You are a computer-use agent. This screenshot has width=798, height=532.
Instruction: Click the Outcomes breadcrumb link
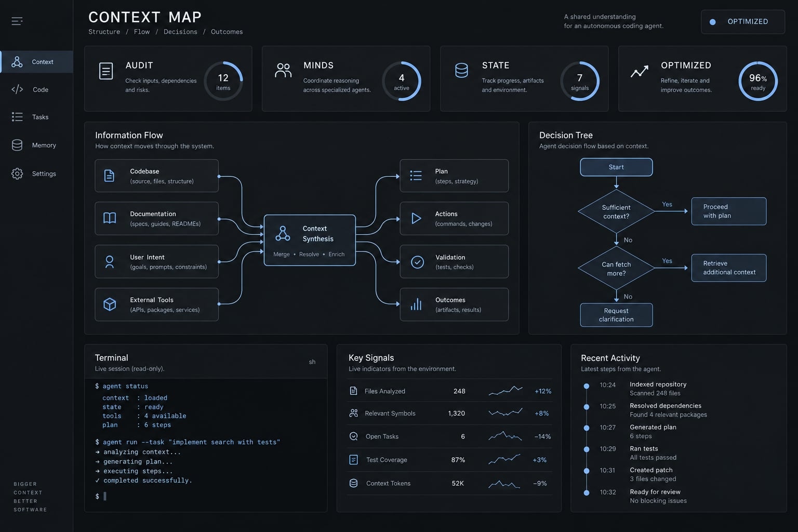(227, 32)
